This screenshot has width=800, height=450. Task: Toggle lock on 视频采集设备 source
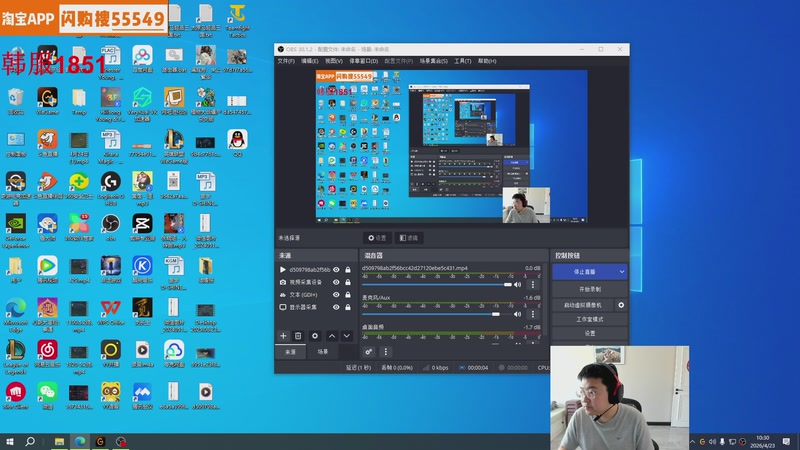pos(348,282)
